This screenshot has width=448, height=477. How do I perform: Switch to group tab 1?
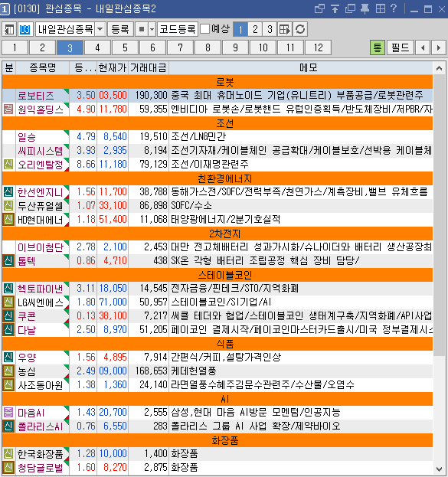point(15,47)
